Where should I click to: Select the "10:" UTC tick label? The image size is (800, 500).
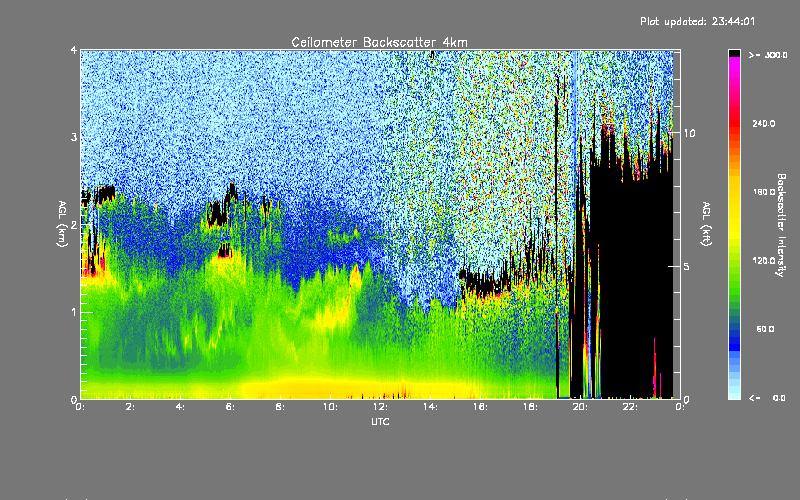tap(331, 407)
